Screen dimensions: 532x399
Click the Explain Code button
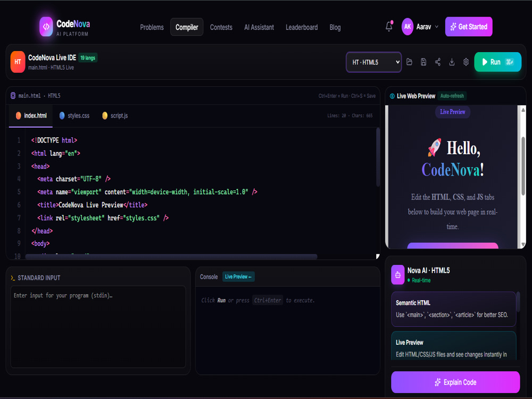[x=455, y=383]
